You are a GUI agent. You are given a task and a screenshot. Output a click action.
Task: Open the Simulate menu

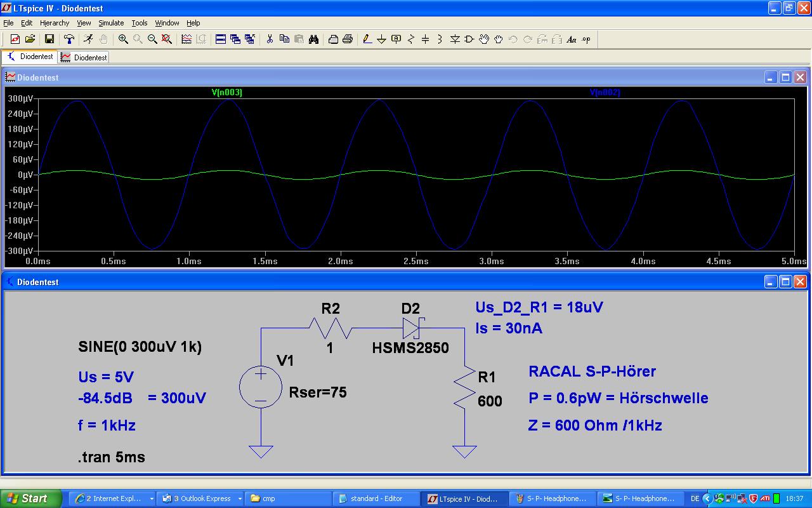[x=111, y=23]
